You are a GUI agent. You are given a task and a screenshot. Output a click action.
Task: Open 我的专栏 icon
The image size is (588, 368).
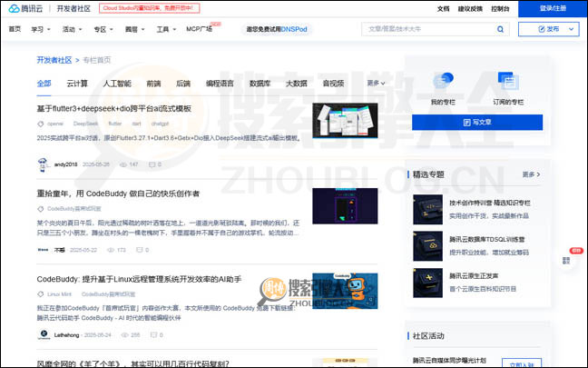443,80
